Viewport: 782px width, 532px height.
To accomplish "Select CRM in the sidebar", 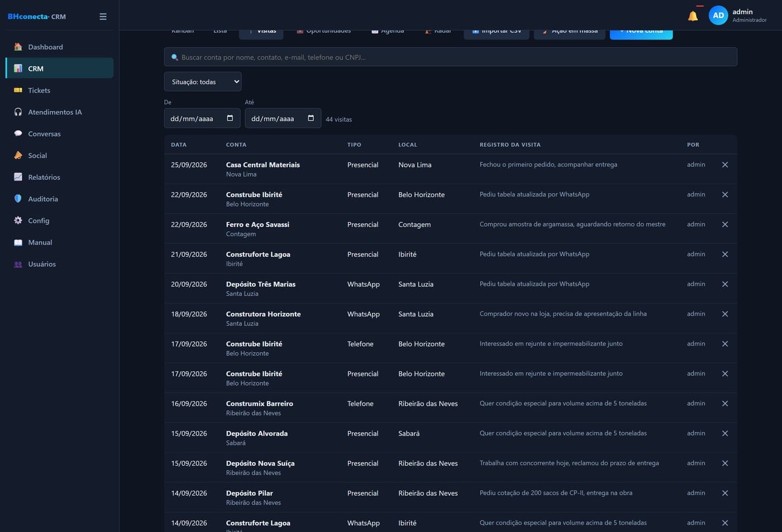I will 59,69.
